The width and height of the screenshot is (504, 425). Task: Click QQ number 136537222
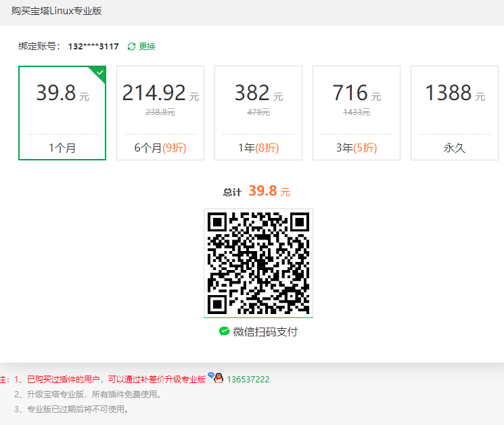click(248, 380)
